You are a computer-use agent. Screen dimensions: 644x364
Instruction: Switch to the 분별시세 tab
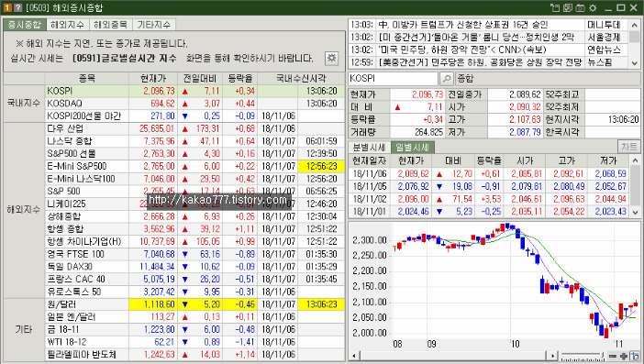click(369, 147)
